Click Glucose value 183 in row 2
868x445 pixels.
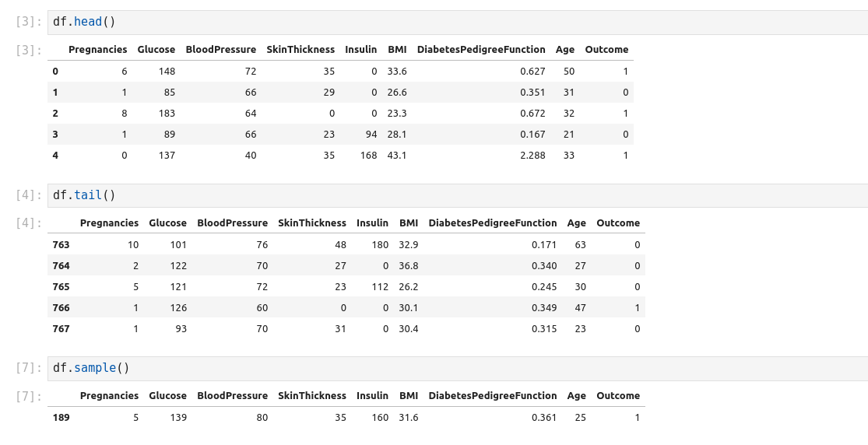(166, 114)
